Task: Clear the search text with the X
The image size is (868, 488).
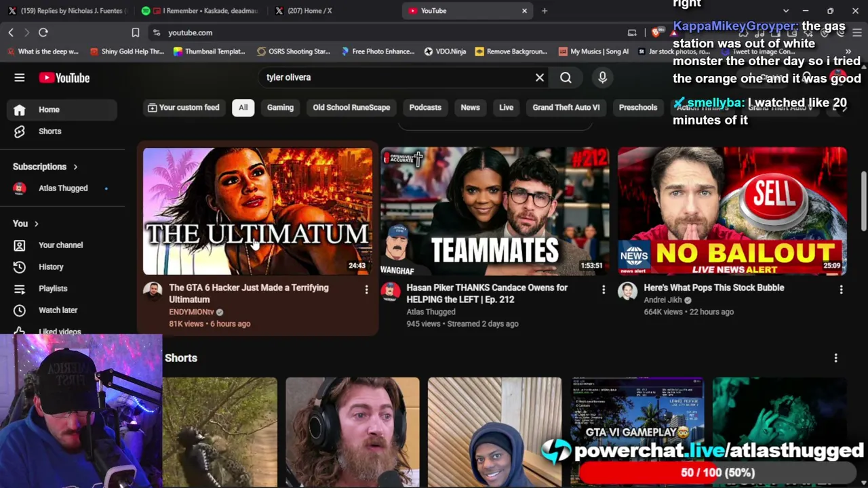Action: (540, 77)
